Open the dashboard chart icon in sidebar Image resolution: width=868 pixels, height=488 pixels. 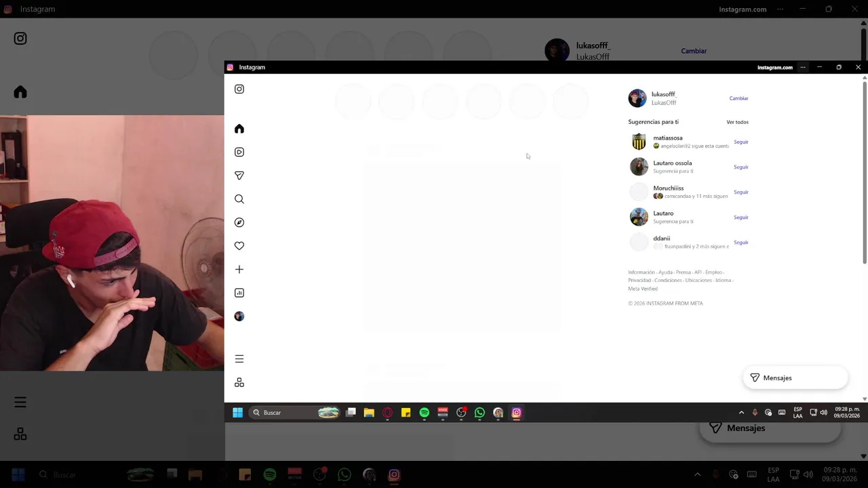click(x=239, y=293)
